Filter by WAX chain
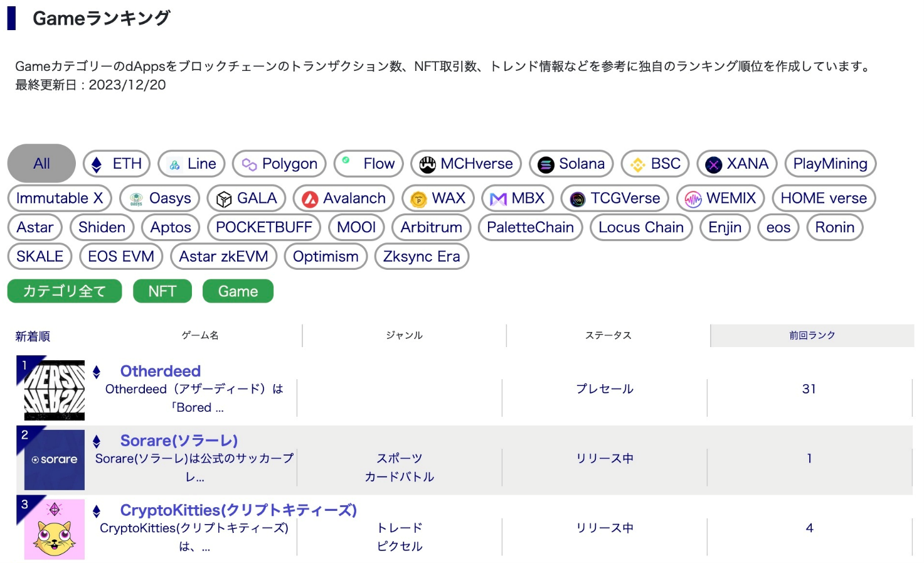The image size is (924, 563). point(438,198)
